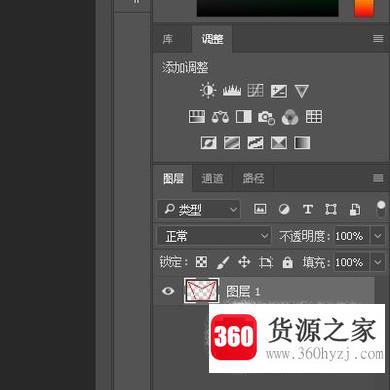Click the 填充 value field
This screenshot has width=390, height=390.
(352, 262)
